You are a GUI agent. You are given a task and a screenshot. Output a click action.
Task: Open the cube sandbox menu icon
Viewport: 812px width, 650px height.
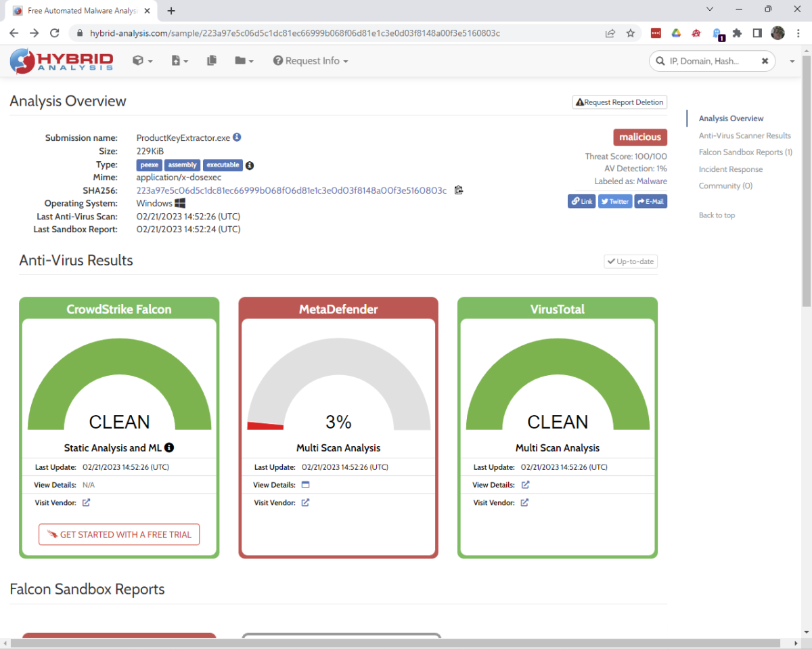click(x=142, y=61)
